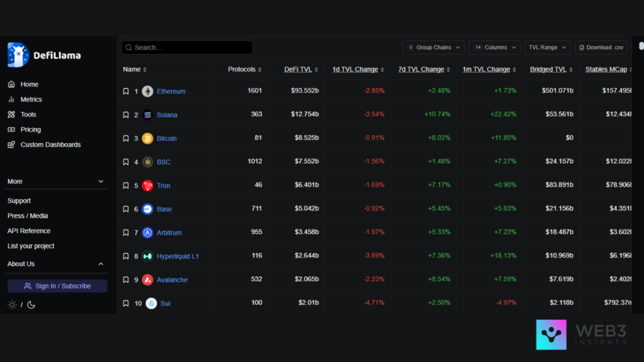Screen dimensions: 644x362
Task: Bookmark the Arbitrum row
Action: click(126, 233)
